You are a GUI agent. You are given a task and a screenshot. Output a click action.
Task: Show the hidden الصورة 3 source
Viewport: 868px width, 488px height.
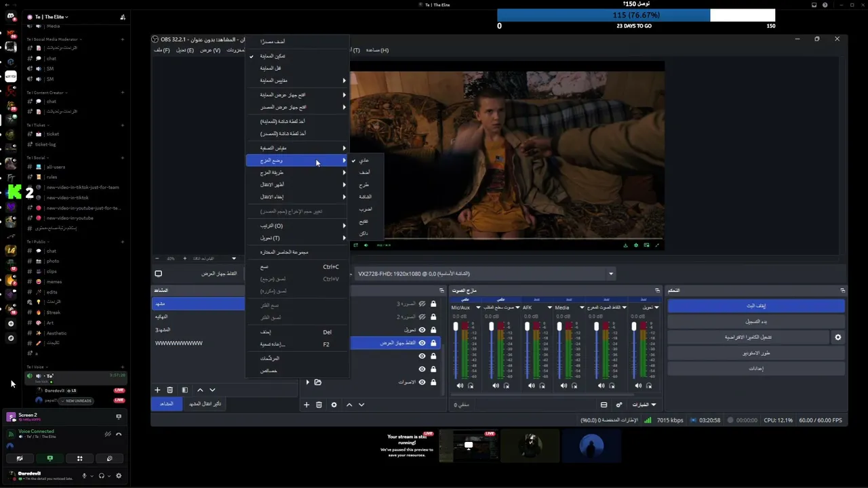pyautogui.click(x=422, y=304)
